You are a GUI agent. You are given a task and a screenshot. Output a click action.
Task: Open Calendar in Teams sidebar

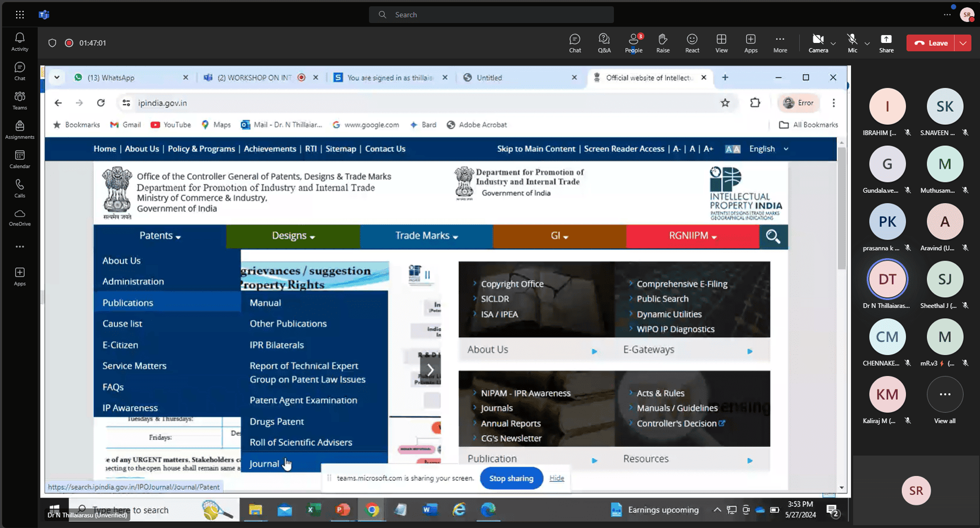click(x=19, y=159)
